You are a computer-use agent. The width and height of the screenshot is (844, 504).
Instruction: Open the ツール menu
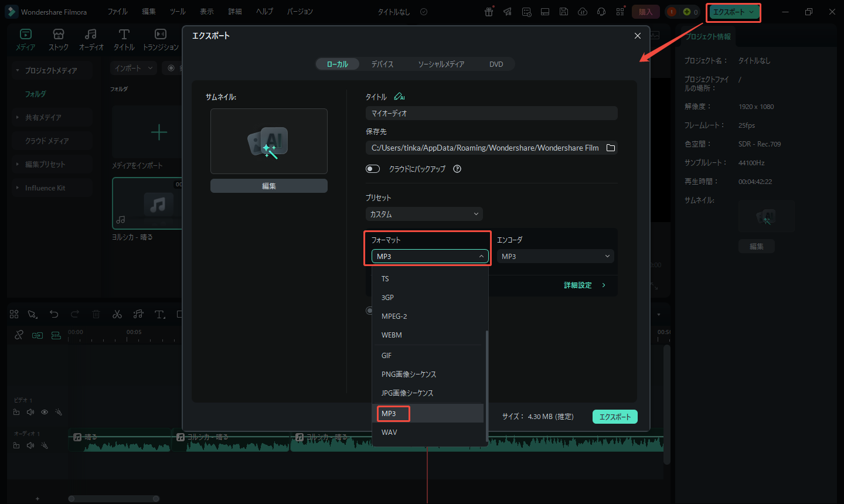tap(178, 12)
